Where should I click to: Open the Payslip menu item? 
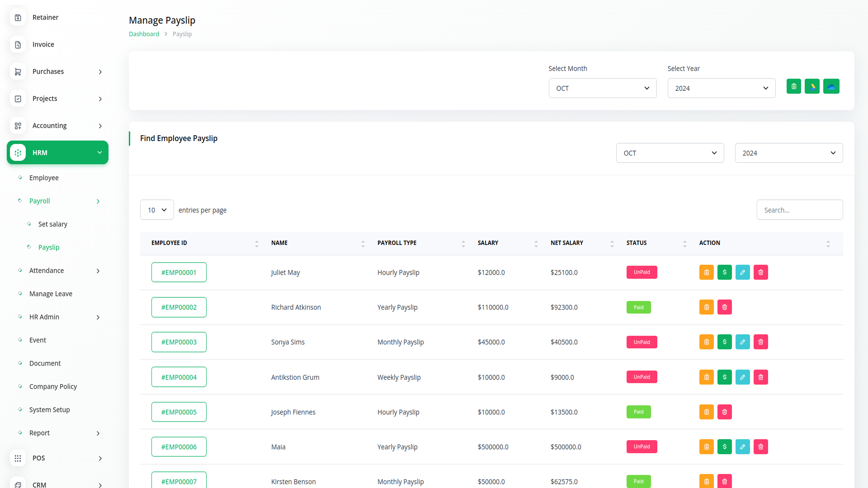pyautogui.click(x=49, y=248)
